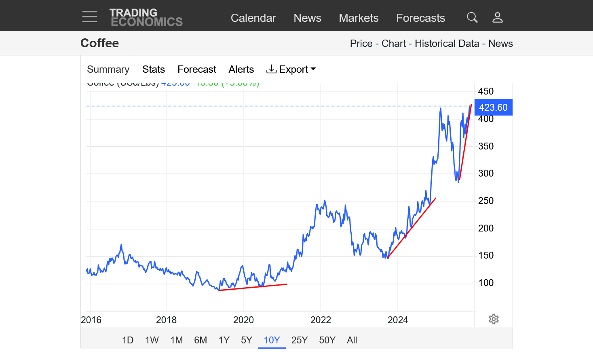This screenshot has height=364, width=593.
Task: Switch to the Summary tab
Action: [x=108, y=69]
